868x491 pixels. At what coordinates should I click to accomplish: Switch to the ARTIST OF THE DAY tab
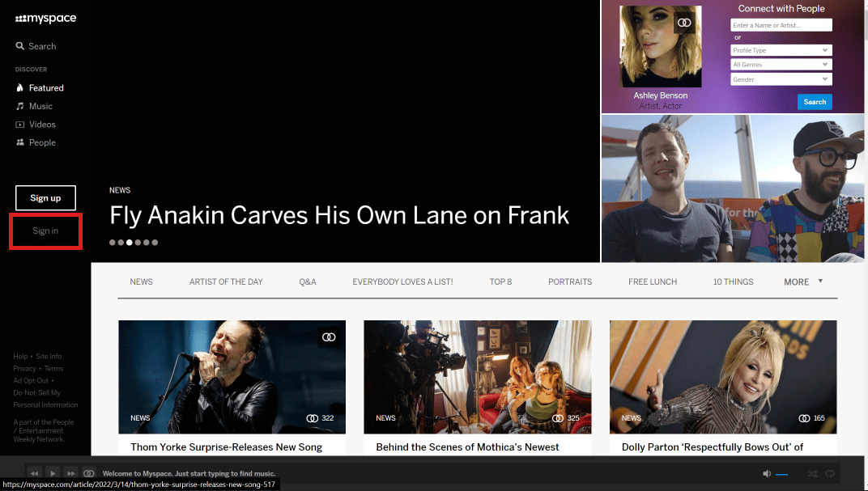[226, 281]
